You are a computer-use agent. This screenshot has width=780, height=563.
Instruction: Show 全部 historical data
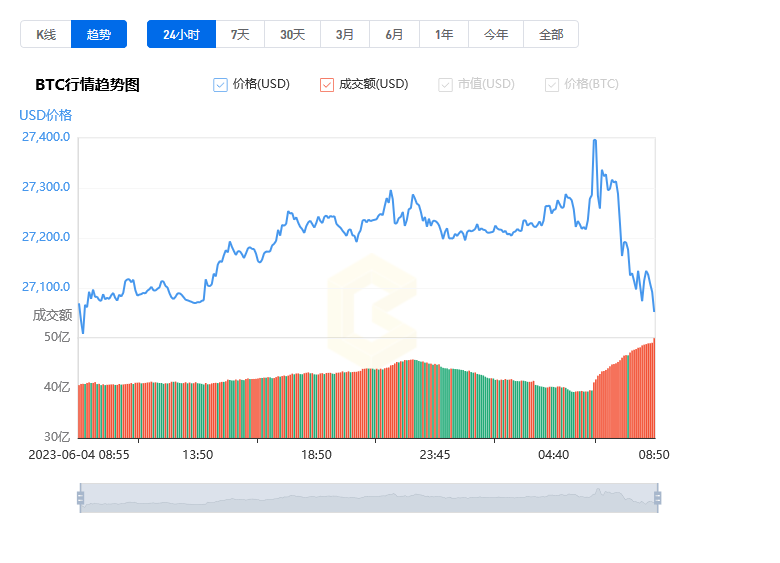(551, 34)
